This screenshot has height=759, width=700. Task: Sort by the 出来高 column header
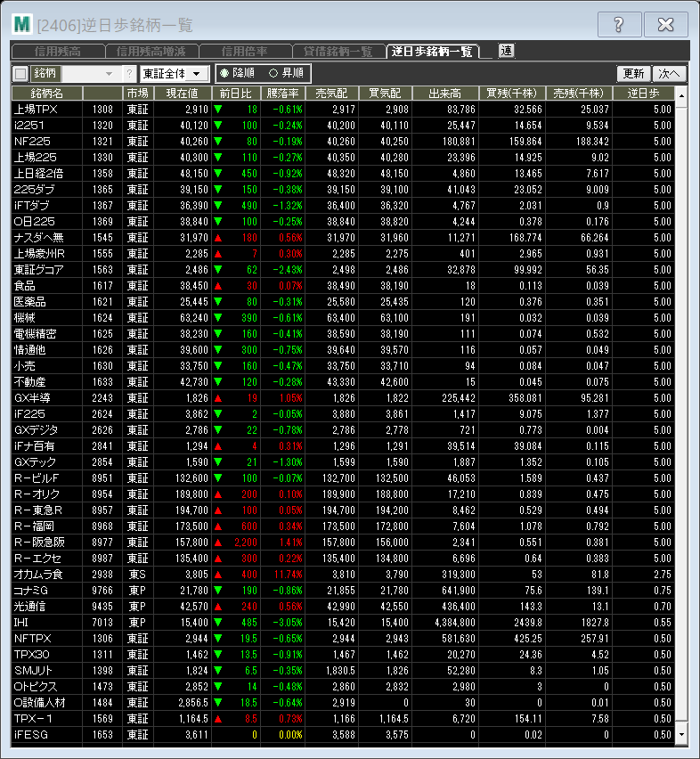pyautogui.click(x=445, y=94)
